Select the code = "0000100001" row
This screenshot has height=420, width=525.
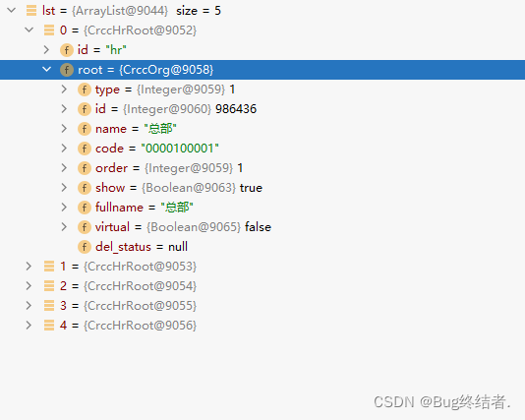coord(262,149)
